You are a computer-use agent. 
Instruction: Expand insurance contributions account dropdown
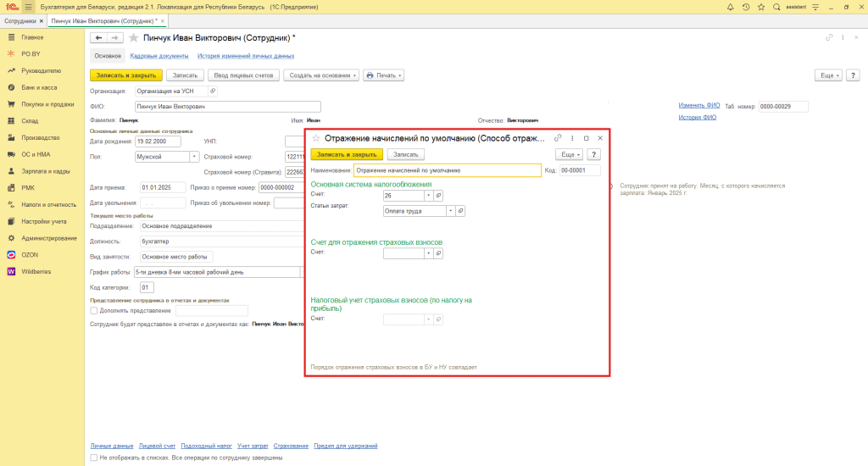(x=428, y=253)
